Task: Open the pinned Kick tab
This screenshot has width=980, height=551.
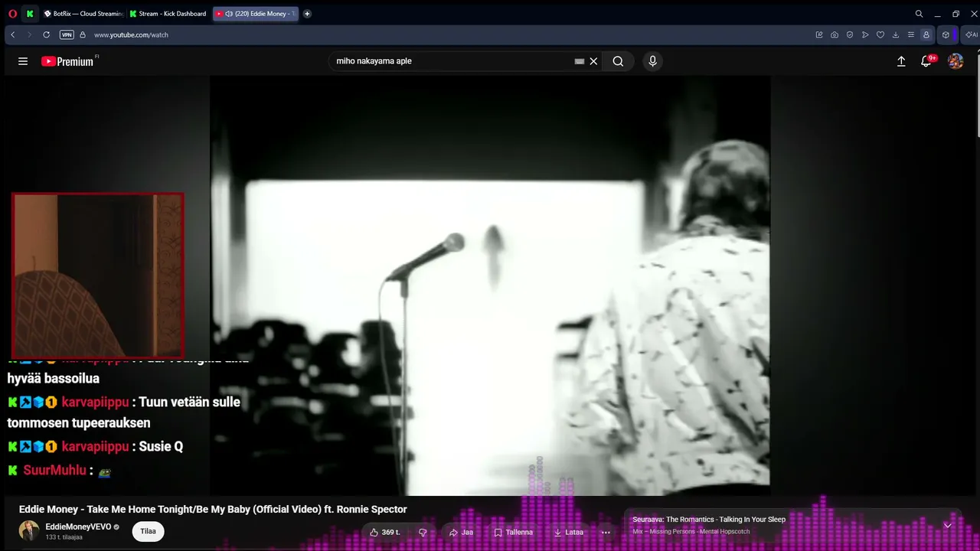Action: pos(30,14)
